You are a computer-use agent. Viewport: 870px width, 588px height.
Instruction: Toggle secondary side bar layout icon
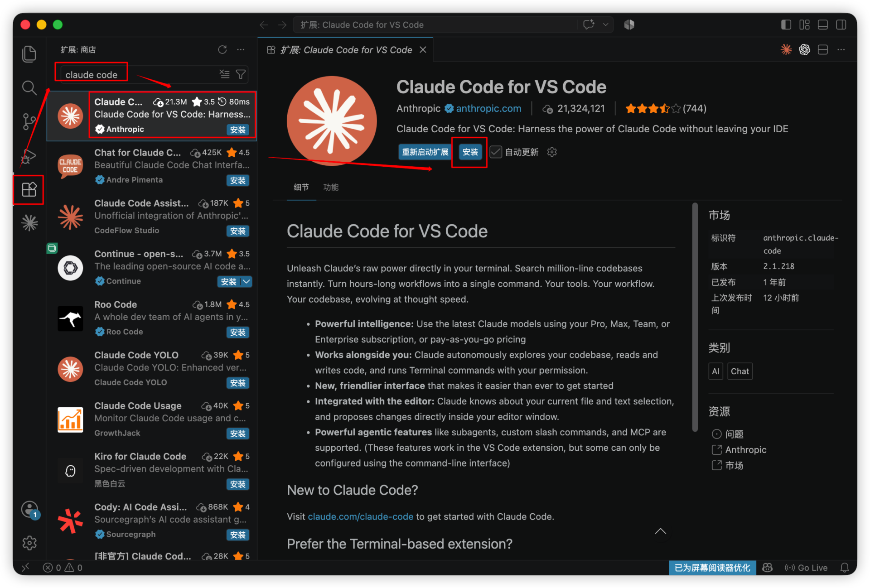pyautogui.click(x=841, y=24)
